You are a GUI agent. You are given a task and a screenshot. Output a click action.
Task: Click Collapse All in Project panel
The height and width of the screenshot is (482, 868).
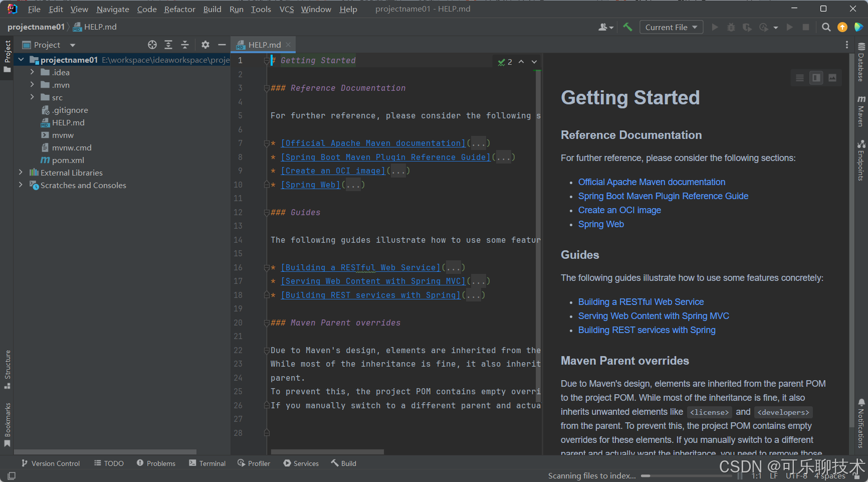tap(185, 45)
